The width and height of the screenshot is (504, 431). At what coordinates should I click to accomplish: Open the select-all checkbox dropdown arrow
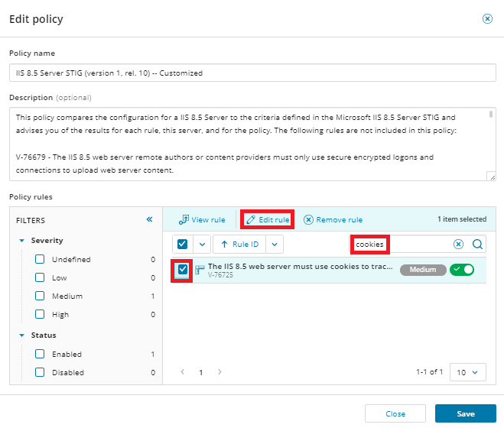pyautogui.click(x=201, y=245)
